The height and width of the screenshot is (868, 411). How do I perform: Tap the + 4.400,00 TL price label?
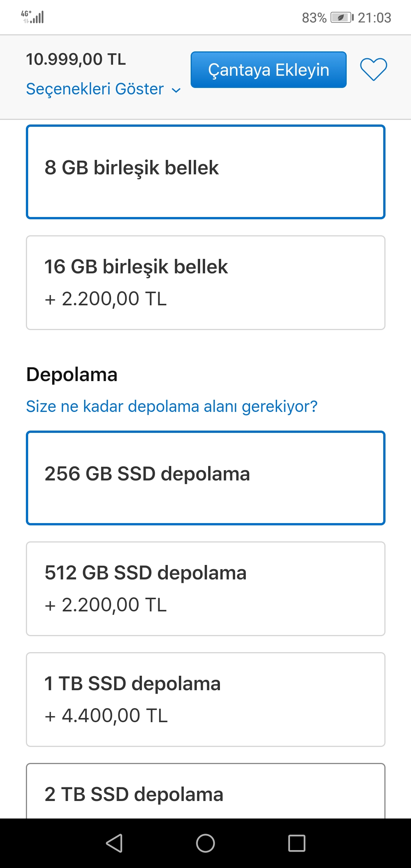tap(106, 716)
